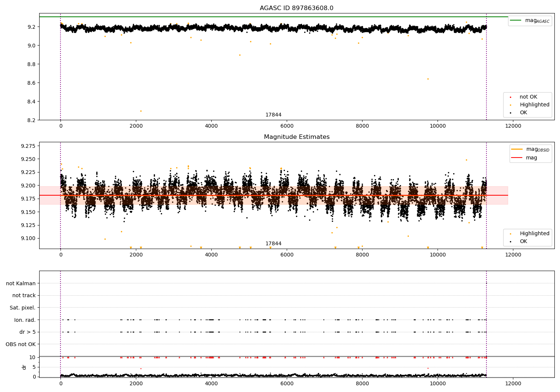Select the red mag legend line in middle plot
The width and height of the screenshot is (560, 392).
point(517,158)
